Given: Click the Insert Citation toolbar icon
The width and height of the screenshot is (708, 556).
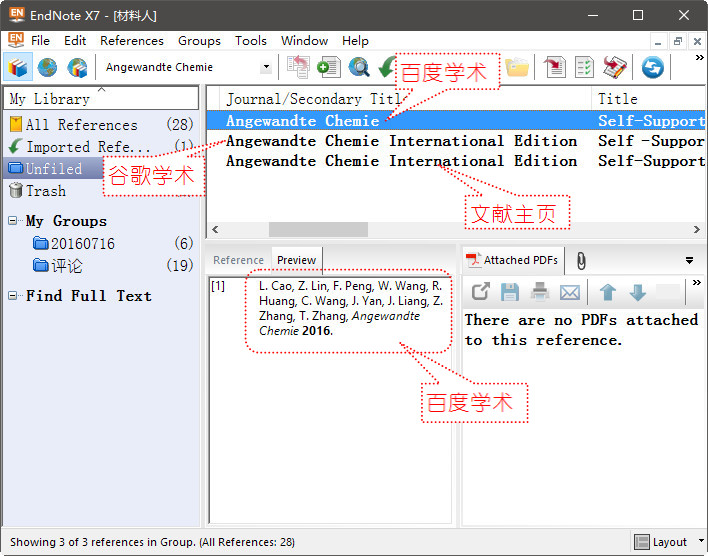Looking at the screenshot, I should pyautogui.click(x=554, y=67).
